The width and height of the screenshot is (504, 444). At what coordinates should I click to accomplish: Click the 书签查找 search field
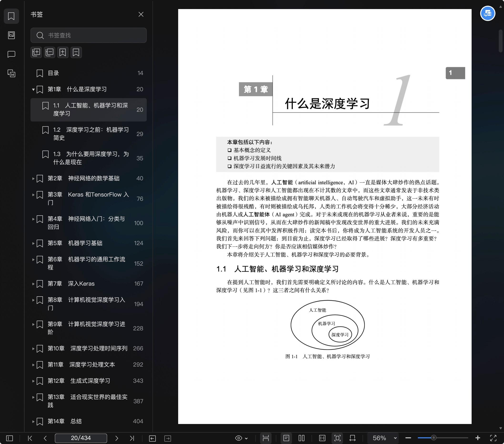89,35
